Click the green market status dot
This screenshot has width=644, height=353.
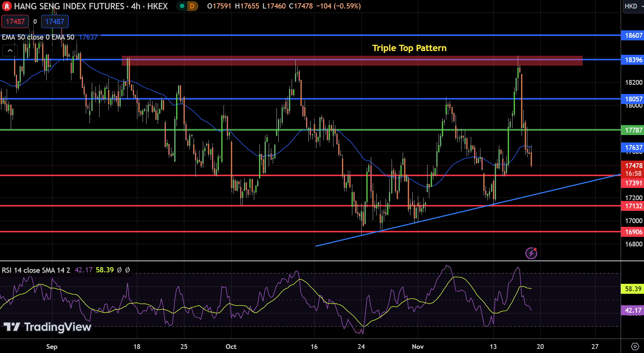182,6
